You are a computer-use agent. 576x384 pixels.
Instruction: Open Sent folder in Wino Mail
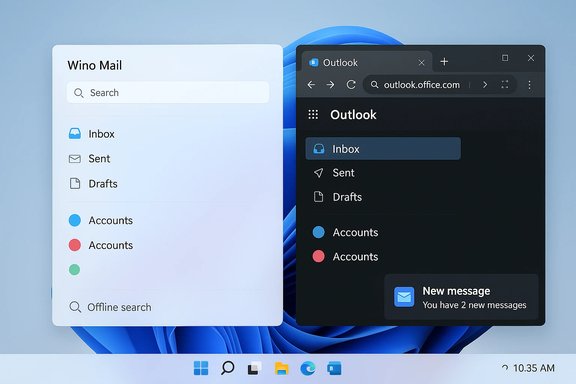coord(90,159)
